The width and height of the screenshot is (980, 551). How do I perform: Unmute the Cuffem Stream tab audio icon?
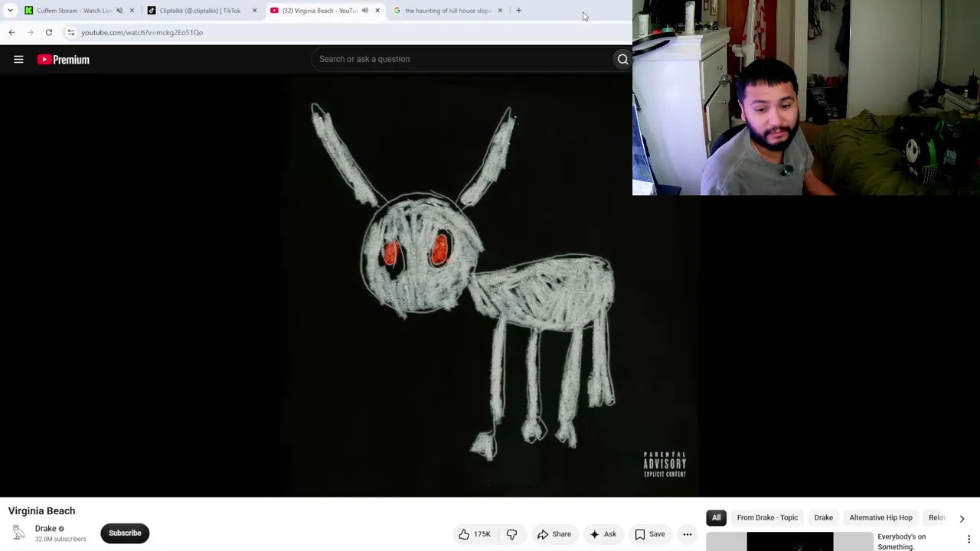point(119,11)
